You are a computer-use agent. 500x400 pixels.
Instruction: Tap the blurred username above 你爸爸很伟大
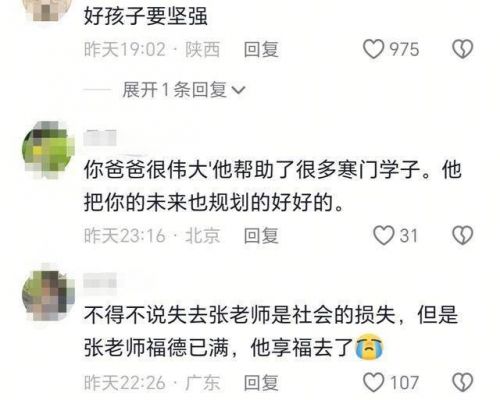(100, 138)
